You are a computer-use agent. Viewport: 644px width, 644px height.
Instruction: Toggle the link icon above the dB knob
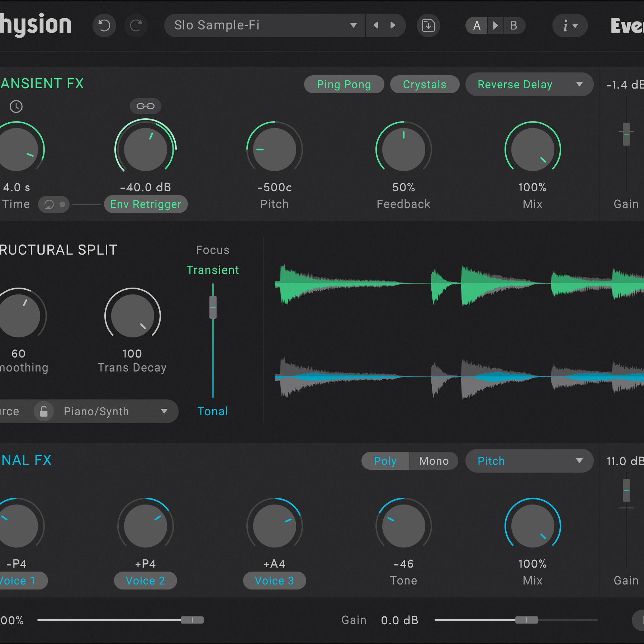point(146,106)
